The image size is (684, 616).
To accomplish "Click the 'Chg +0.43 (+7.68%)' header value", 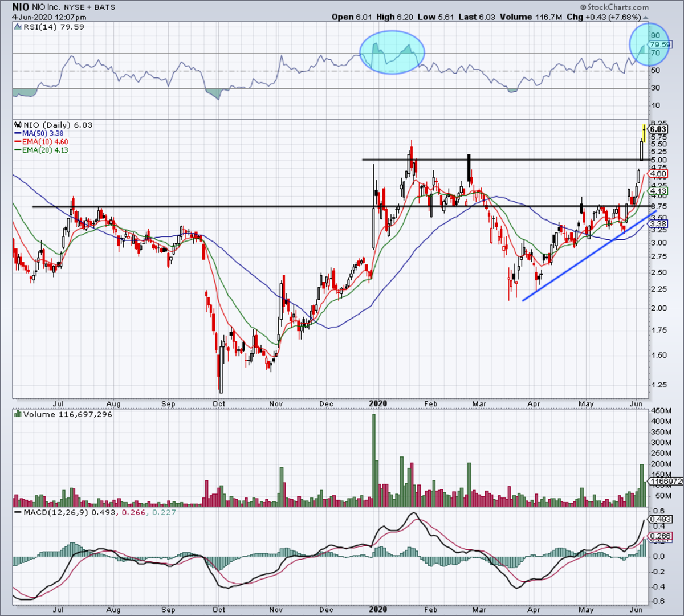I will [604, 17].
